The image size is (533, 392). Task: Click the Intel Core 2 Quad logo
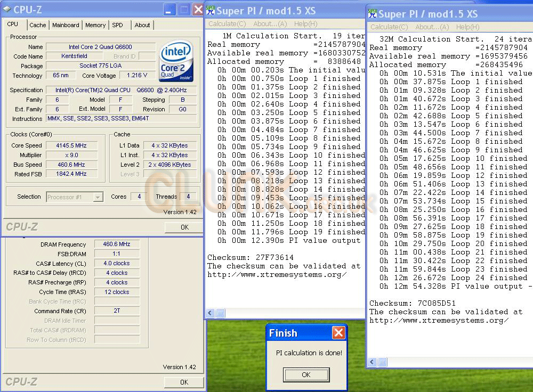(x=176, y=61)
